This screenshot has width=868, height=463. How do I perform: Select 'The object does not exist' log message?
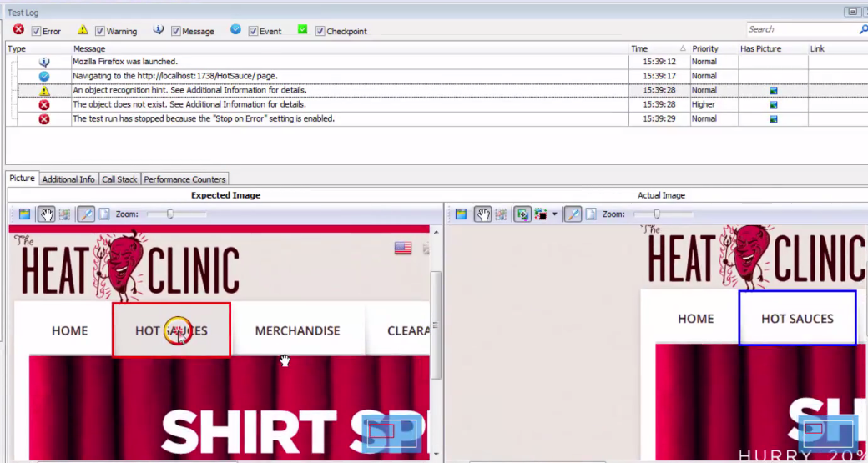point(189,105)
